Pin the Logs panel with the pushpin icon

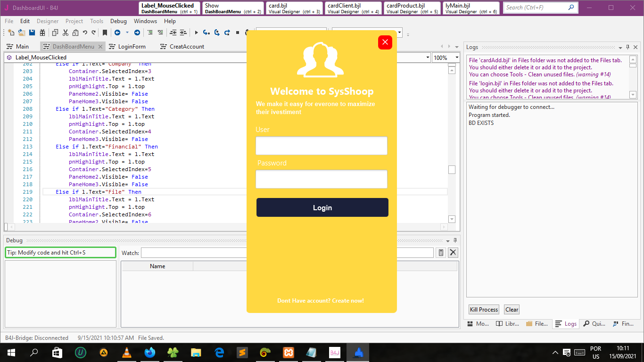(628, 47)
